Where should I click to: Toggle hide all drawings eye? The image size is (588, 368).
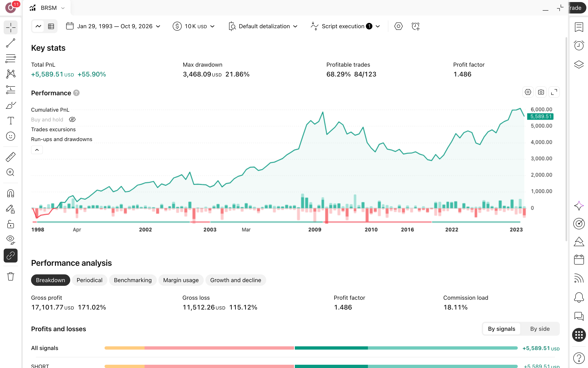coord(11,240)
